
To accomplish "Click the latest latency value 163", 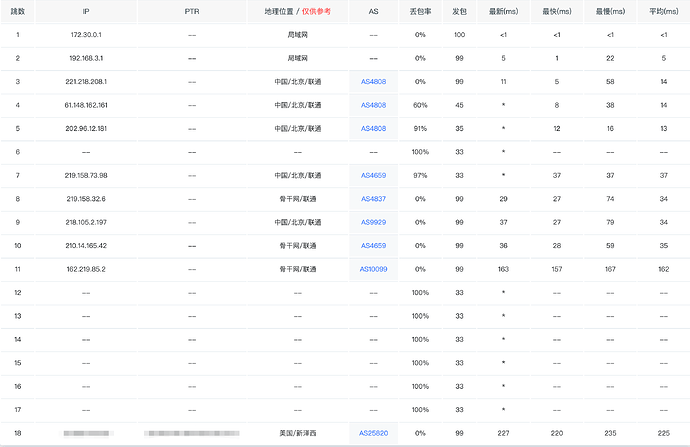I will click(x=503, y=269).
